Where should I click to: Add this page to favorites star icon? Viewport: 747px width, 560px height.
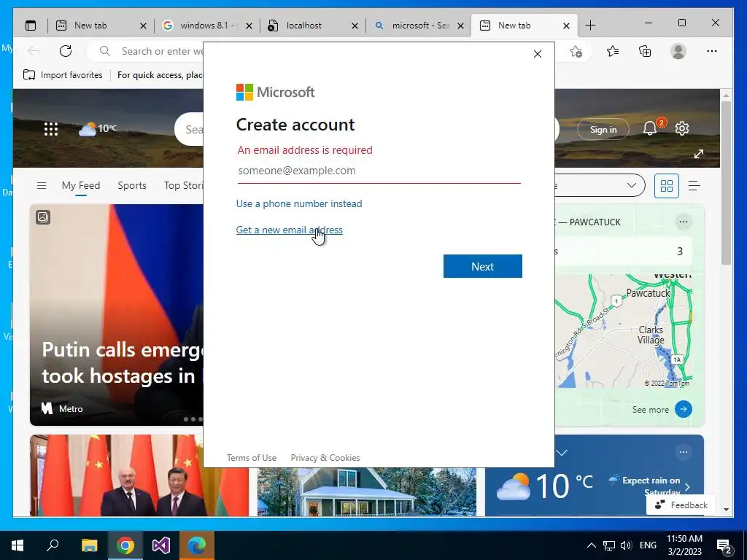pyautogui.click(x=576, y=52)
